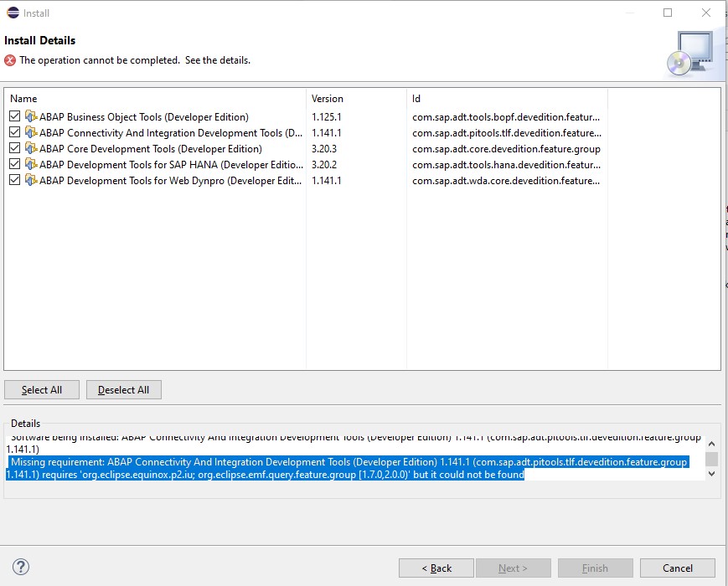
Task: Click the feature icon beside ABAP Business Object Tools
Action: point(31,116)
